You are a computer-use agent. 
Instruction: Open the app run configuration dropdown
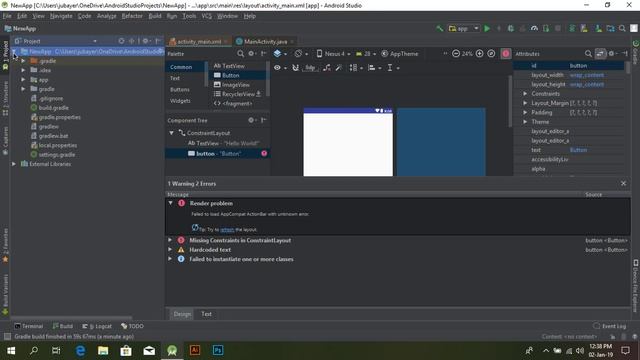(464, 29)
